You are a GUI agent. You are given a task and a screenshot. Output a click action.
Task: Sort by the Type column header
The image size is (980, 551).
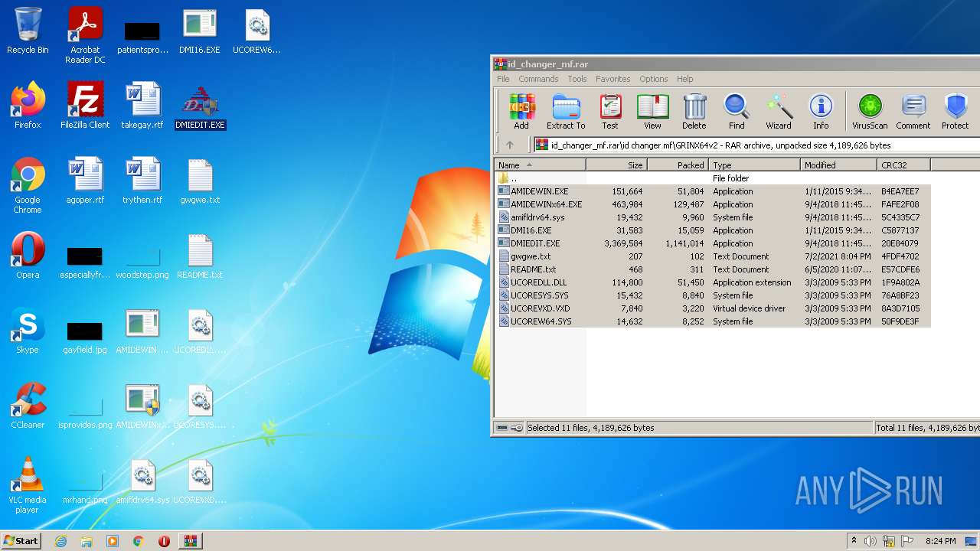(755, 165)
